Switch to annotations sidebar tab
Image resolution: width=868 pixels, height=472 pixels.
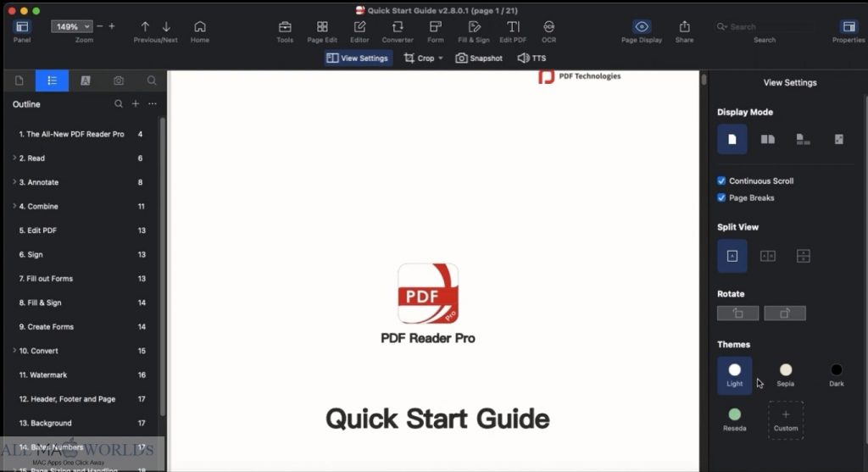86,81
